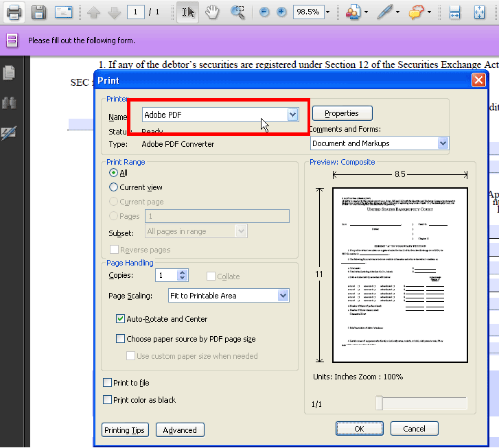
Task: Click the Fit Width page icon
Action: [x=454, y=12]
